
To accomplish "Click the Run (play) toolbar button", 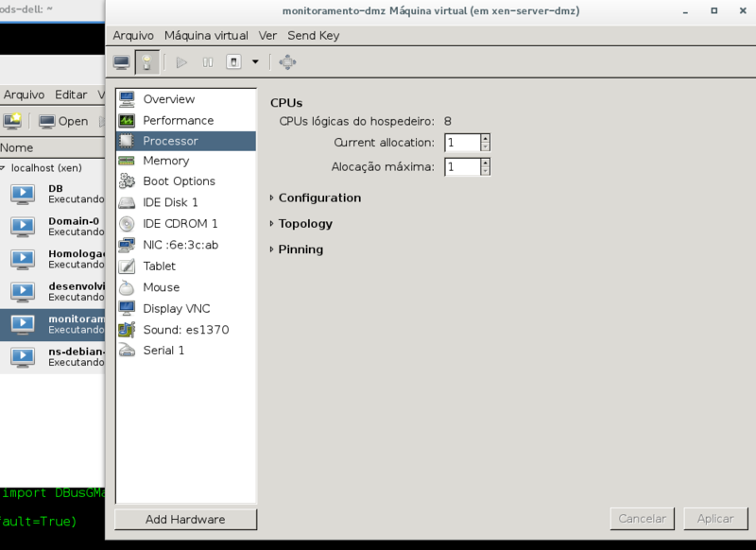I will tap(181, 62).
